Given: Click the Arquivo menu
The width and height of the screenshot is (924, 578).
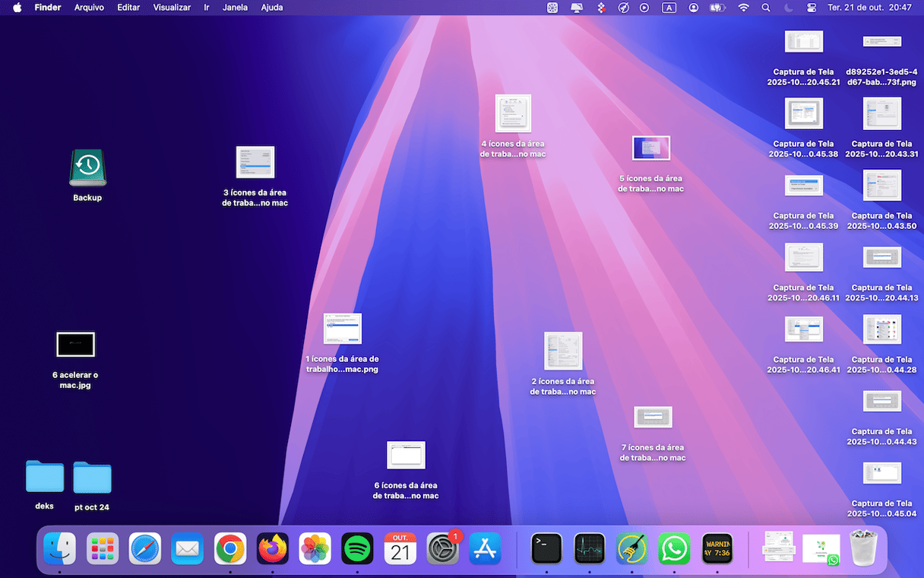Looking at the screenshot, I should tap(89, 8).
